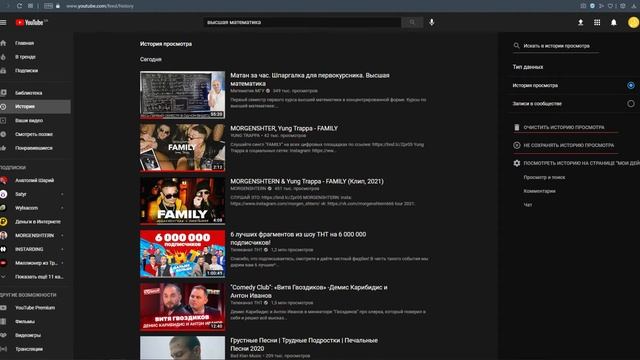
Task: Open the upload video icon
Action: 580,22
